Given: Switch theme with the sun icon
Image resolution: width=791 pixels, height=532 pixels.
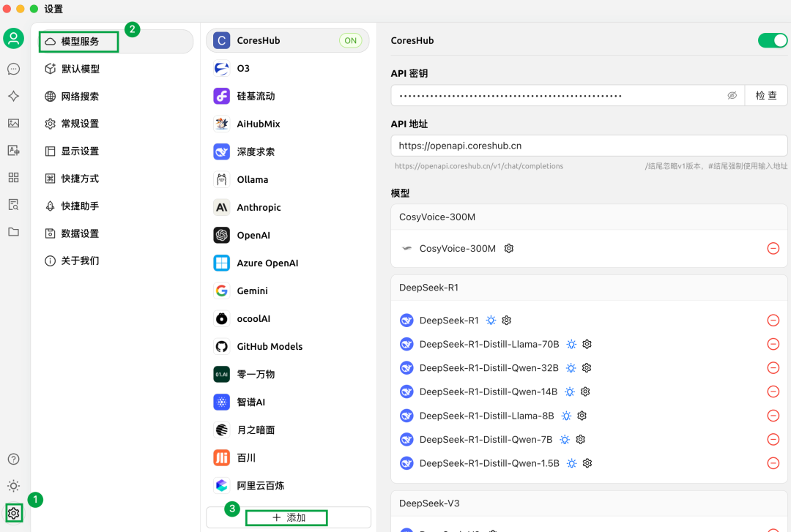Looking at the screenshot, I should tap(14, 486).
